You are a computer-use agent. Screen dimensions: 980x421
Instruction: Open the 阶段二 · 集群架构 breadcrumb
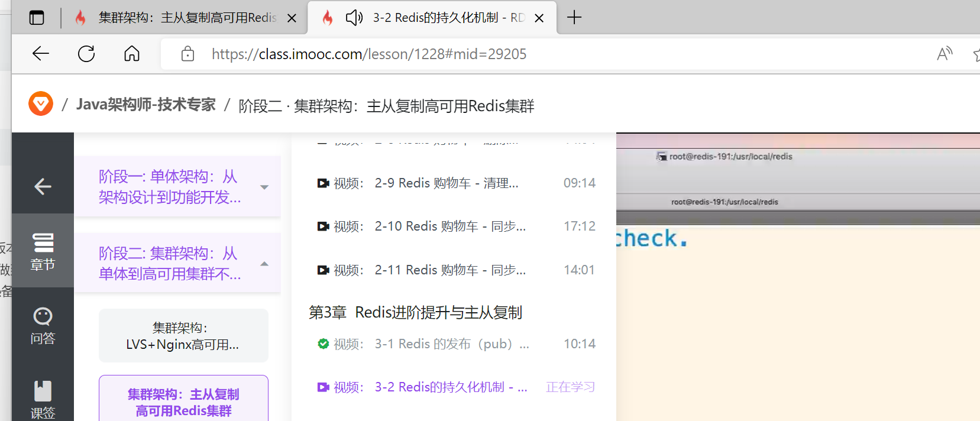point(386,106)
